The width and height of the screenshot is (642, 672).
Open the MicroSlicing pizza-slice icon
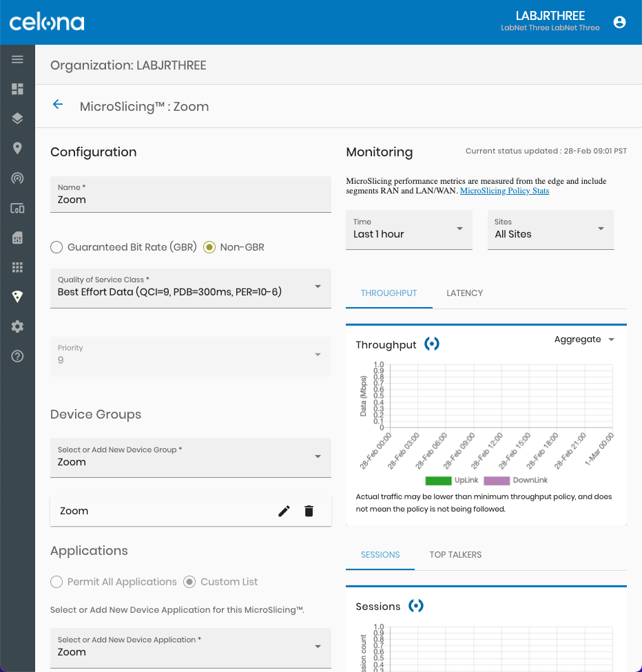point(17,297)
